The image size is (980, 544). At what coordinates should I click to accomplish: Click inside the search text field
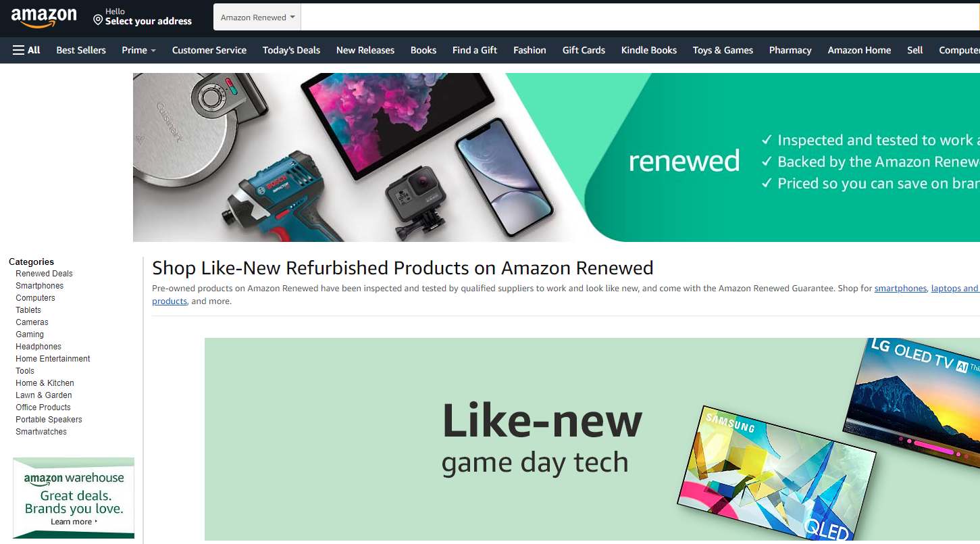[x=640, y=18]
